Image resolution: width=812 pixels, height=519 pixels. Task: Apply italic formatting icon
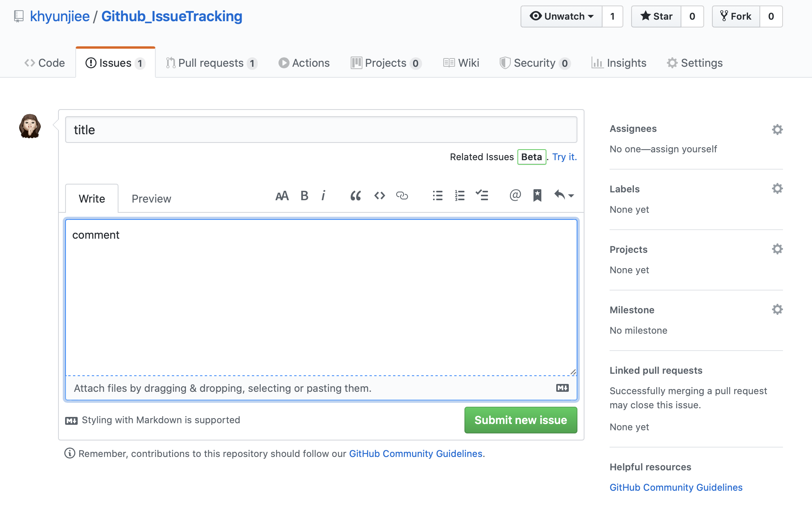[323, 196]
